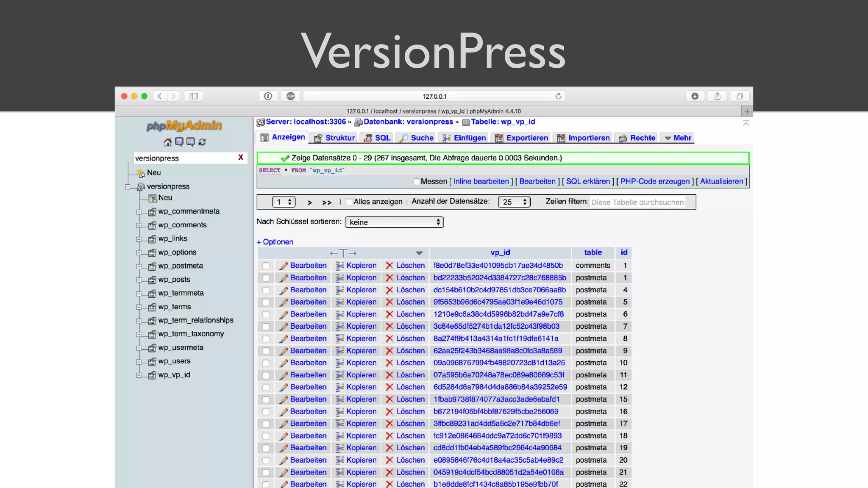Reload navigation panel icon
Image resolution: width=868 pixels, height=488 pixels.
[202, 142]
